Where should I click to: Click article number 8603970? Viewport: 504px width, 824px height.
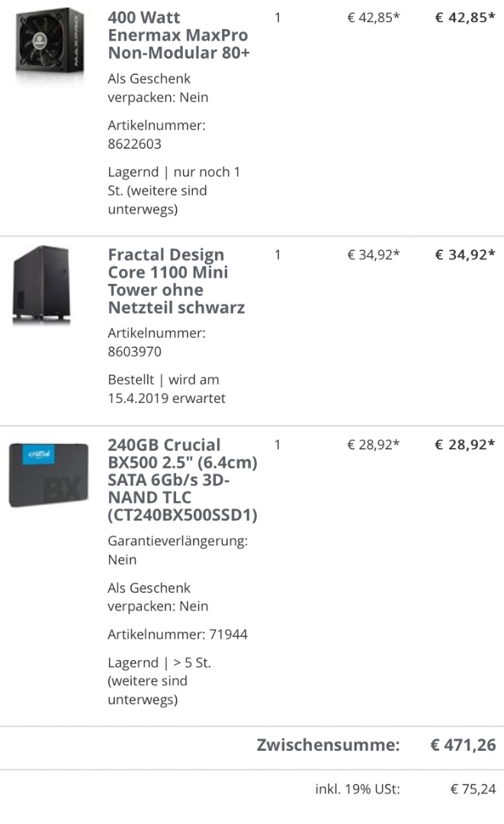point(134,352)
